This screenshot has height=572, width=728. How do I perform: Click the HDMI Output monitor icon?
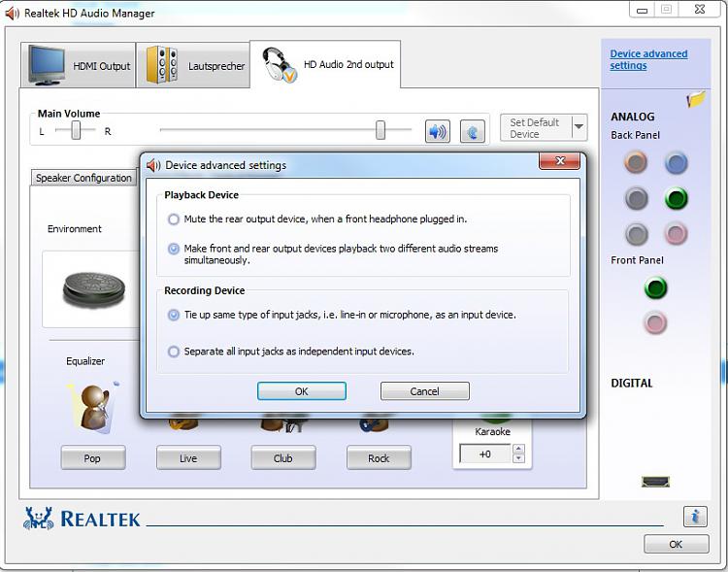(x=47, y=65)
